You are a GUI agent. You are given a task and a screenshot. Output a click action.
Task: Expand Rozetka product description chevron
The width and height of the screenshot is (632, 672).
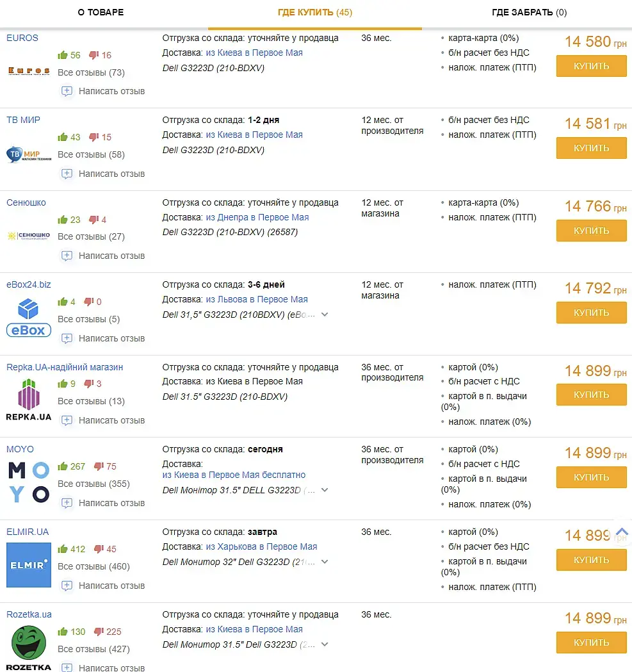point(325,644)
